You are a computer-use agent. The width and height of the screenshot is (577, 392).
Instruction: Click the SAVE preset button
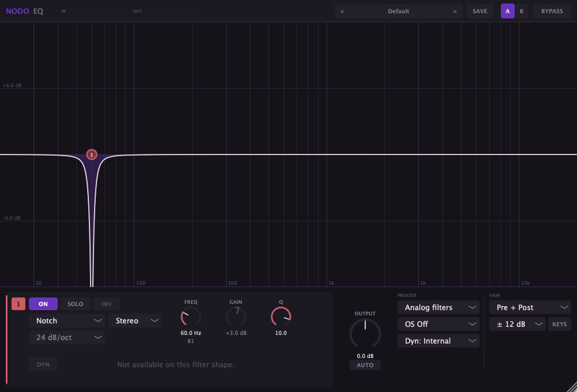tap(480, 12)
